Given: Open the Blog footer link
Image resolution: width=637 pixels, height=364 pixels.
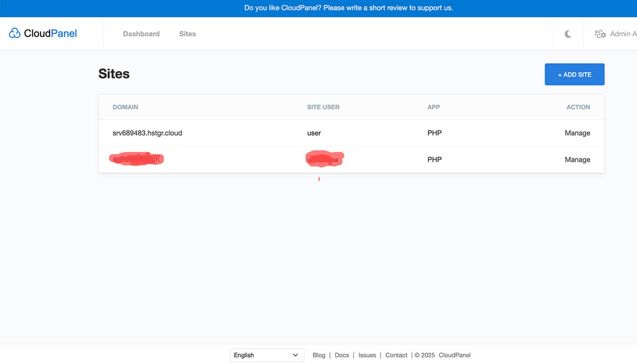Looking at the screenshot, I should point(319,355).
